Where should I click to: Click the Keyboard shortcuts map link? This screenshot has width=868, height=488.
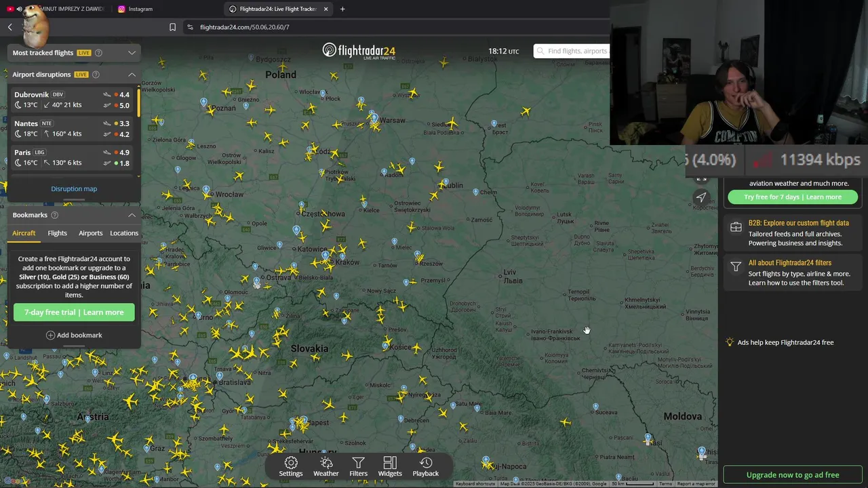click(475, 484)
